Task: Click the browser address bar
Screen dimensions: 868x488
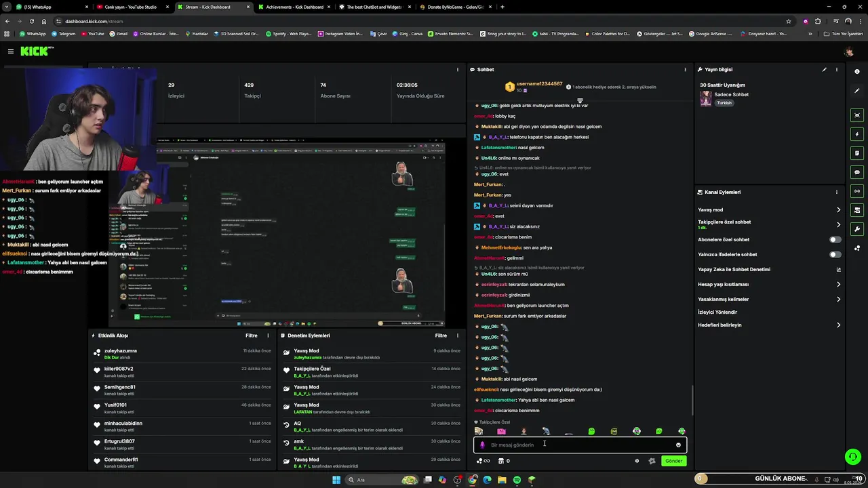Action: tap(420, 21)
